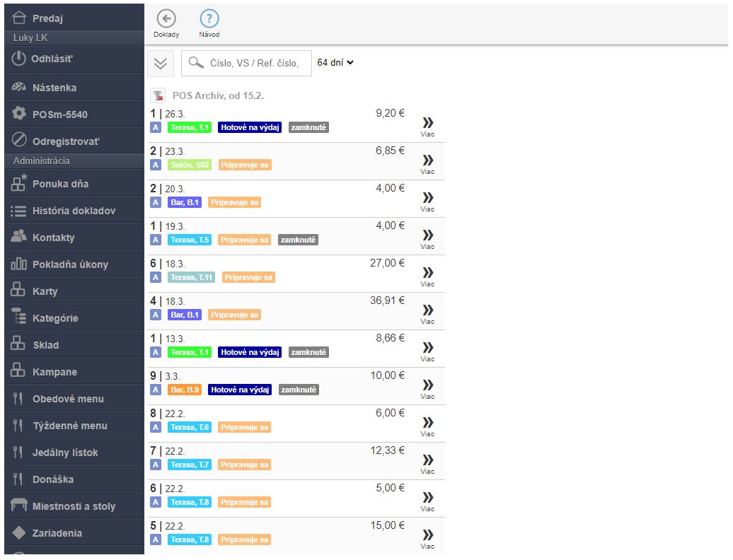Select História dokladov menu item
Viewport: 733px width, 560px height.
[x=74, y=211]
